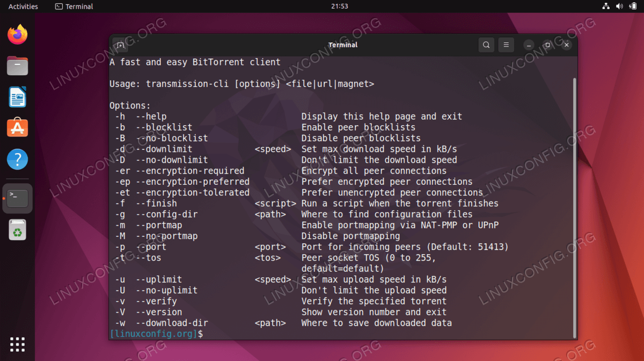644x361 pixels.
Task: Click "Disable portmapping" description
Action: 351,236
